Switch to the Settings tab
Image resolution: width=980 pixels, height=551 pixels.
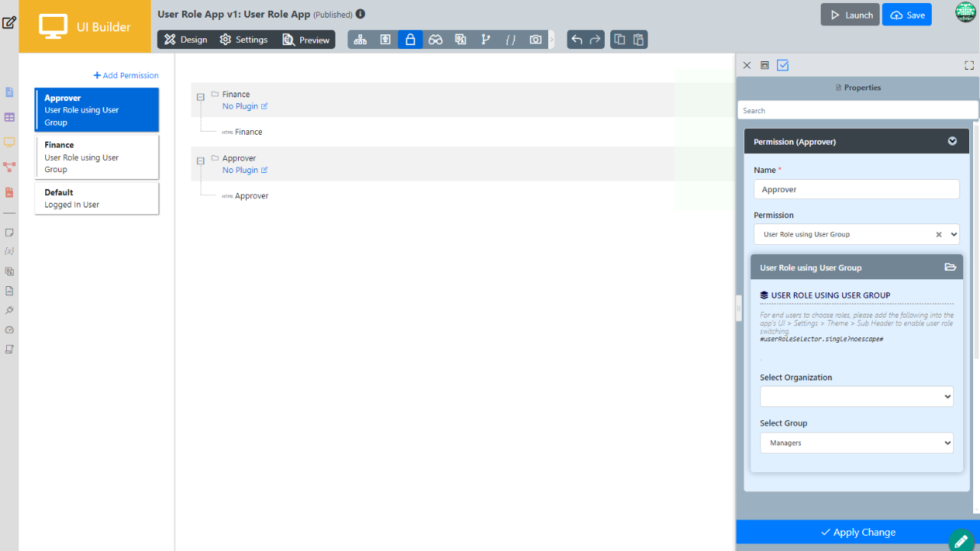243,40
